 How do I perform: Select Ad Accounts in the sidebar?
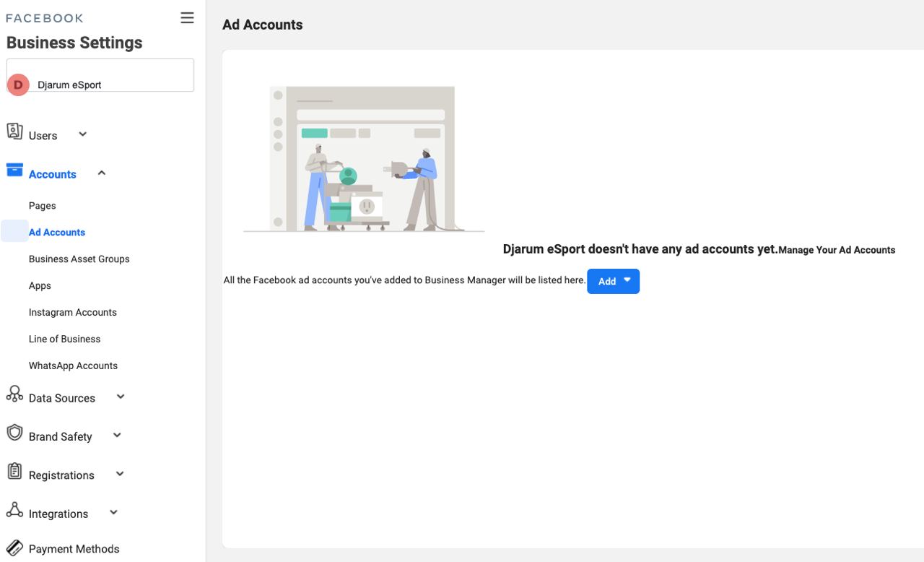pos(57,233)
